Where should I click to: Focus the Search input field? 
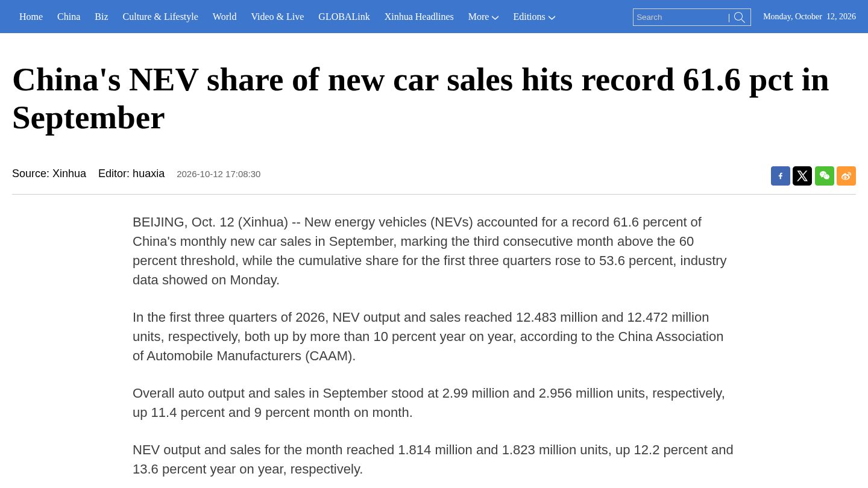coord(681,17)
